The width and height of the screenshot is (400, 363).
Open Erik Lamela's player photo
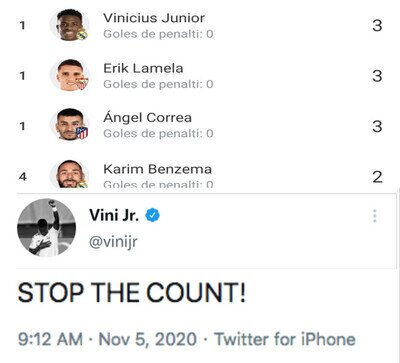point(70,75)
